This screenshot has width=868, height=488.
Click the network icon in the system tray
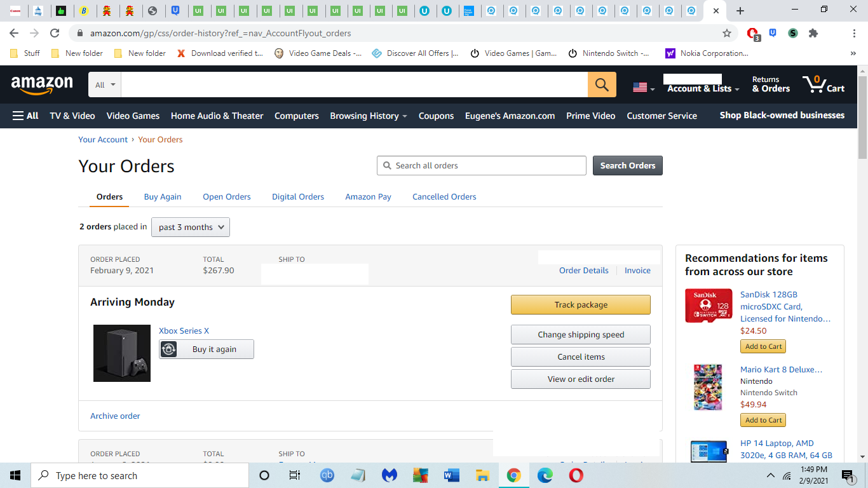coord(787,475)
